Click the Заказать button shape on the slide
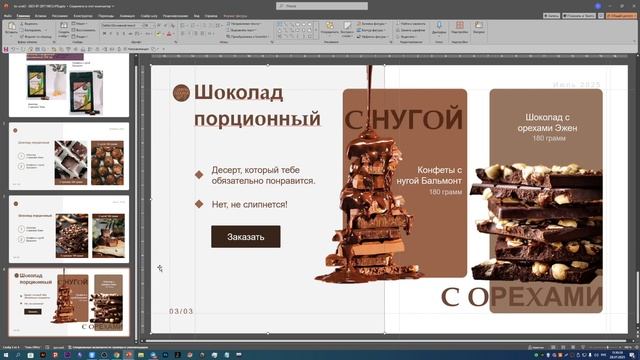The height and width of the screenshot is (360, 640). (246, 237)
